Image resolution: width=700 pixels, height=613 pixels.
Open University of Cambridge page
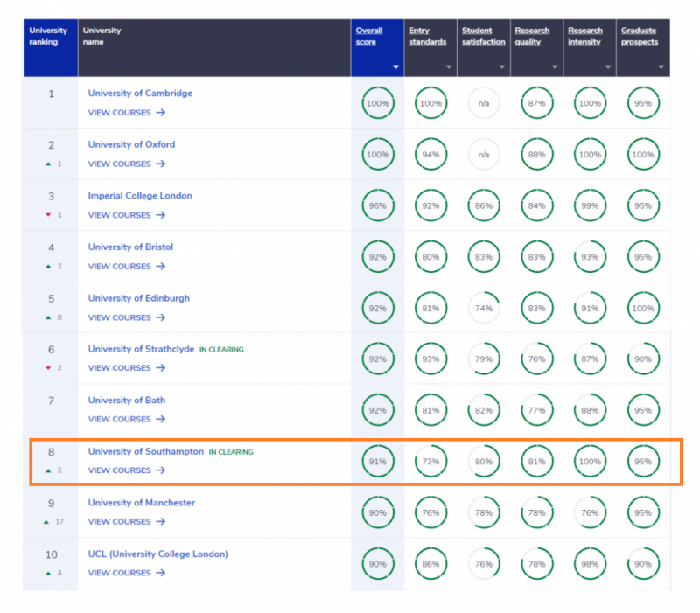pyautogui.click(x=140, y=94)
